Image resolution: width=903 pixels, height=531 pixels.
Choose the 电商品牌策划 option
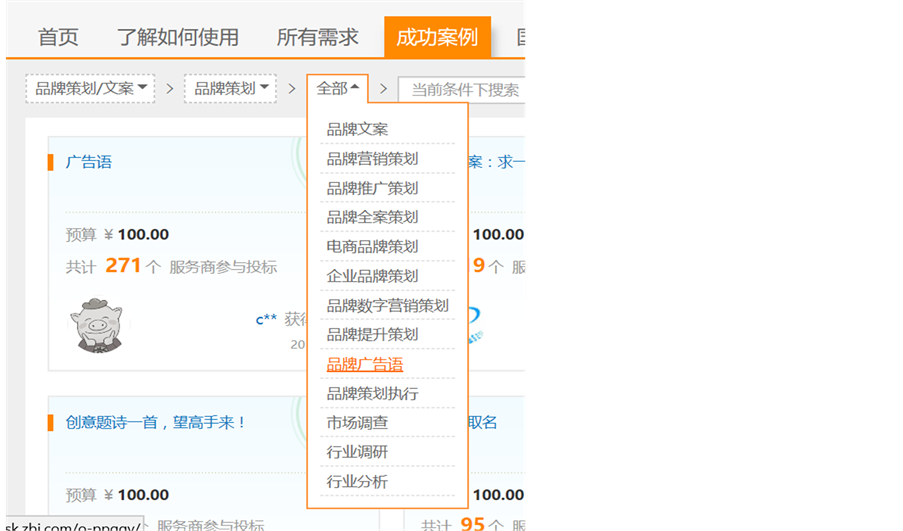(372, 246)
